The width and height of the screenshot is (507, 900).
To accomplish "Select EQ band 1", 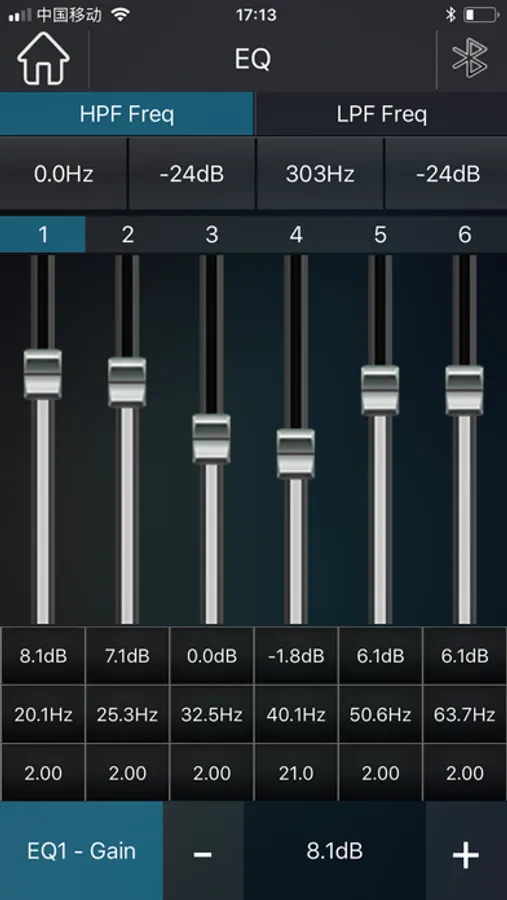I will (42, 234).
